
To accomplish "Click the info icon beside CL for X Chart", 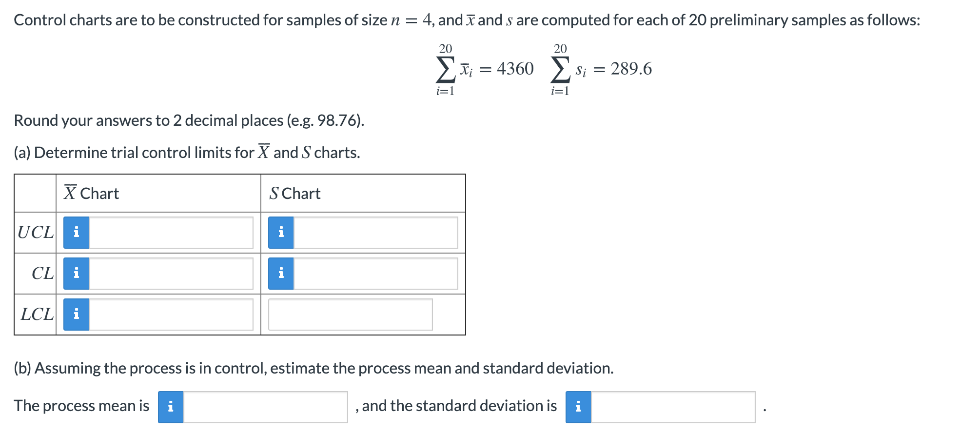I will click(76, 275).
